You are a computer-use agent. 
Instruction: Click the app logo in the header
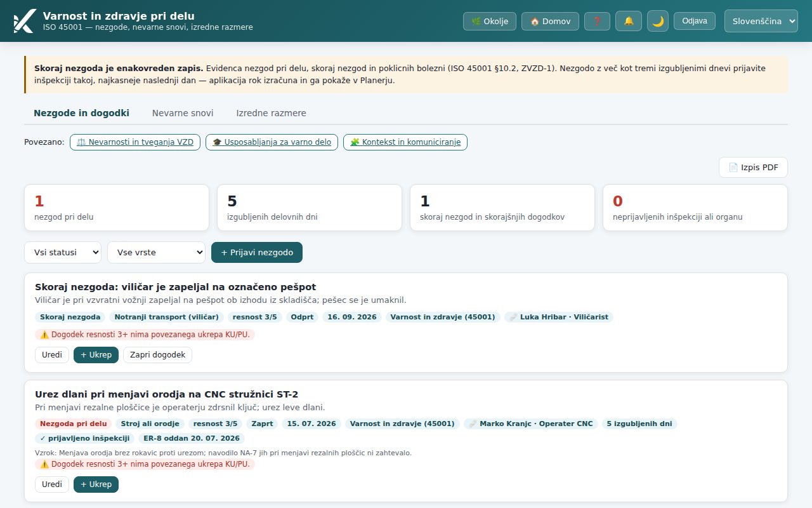pos(24,21)
